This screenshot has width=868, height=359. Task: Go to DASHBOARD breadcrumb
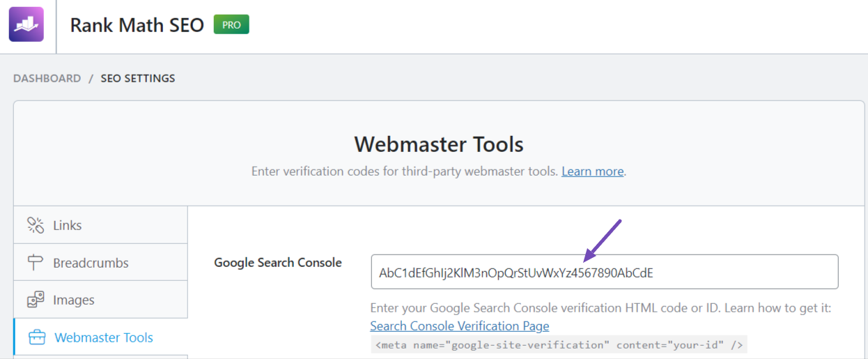coord(47,78)
